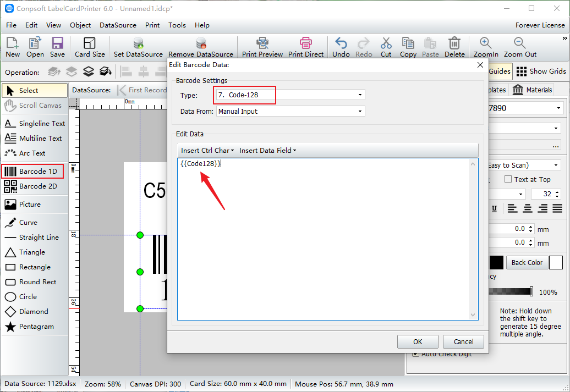
Task: Confirm with the OK button
Action: tap(418, 341)
